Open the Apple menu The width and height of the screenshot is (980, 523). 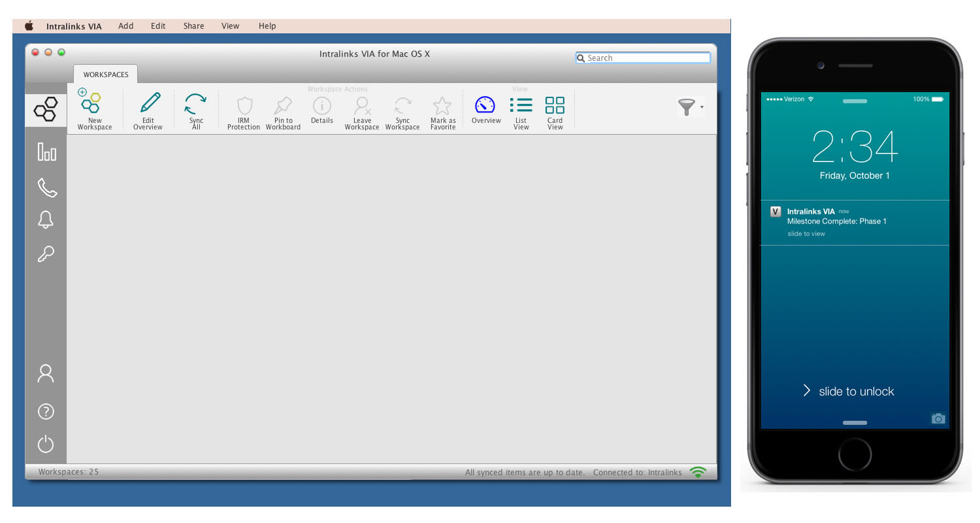(x=29, y=26)
